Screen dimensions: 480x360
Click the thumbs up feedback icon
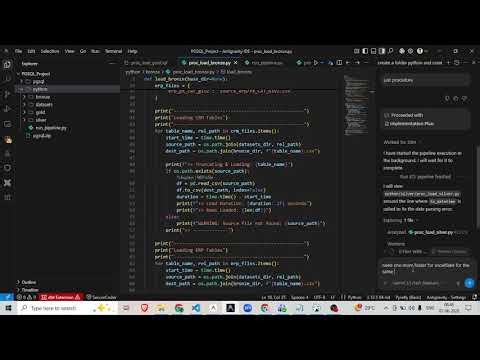click(x=456, y=99)
